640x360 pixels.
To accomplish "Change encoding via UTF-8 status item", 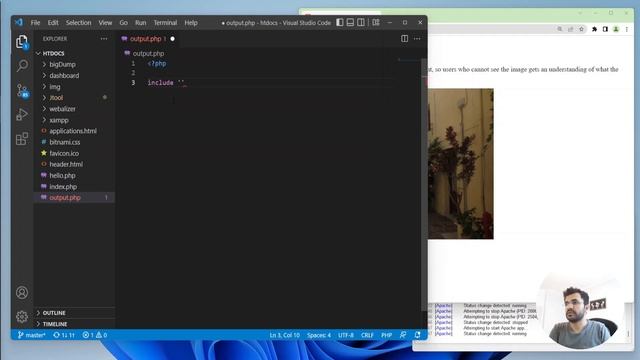I will pyautogui.click(x=346, y=335).
